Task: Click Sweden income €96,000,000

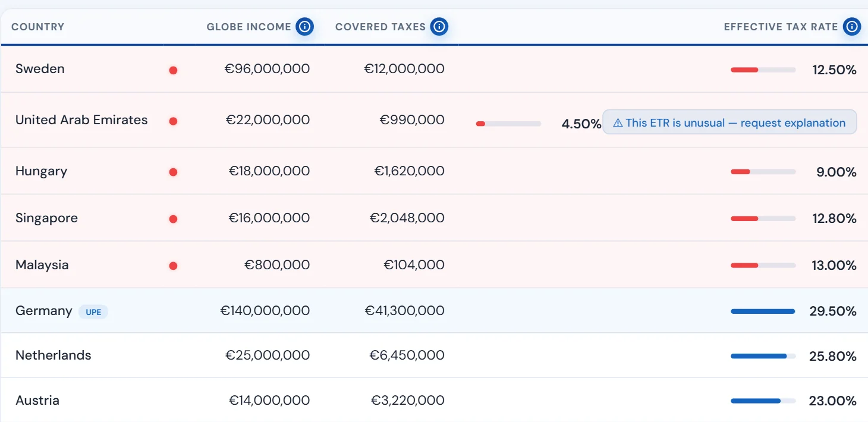Action: point(267,68)
